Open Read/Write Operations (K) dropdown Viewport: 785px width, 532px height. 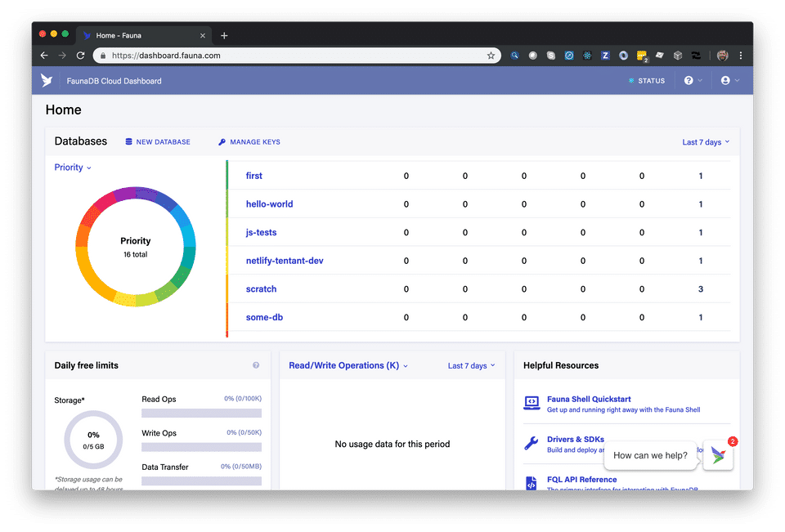348,365
